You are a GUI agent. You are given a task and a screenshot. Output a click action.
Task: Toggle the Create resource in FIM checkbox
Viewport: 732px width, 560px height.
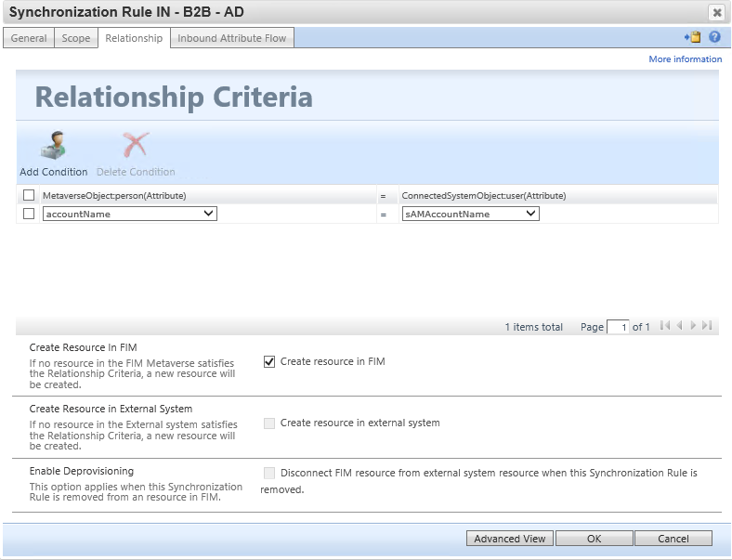tap(269, 361)
